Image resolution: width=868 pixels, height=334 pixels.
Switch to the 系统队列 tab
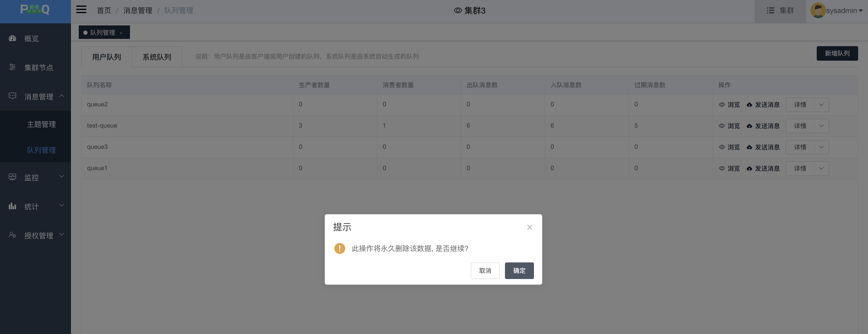157,57
